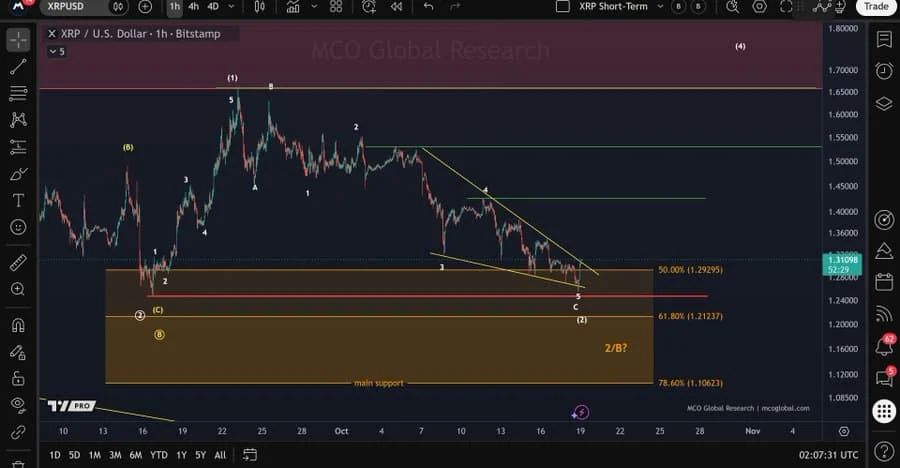The image size is (900, 468).
Task: Redo the last chart action
Action: tap(455, 6)
